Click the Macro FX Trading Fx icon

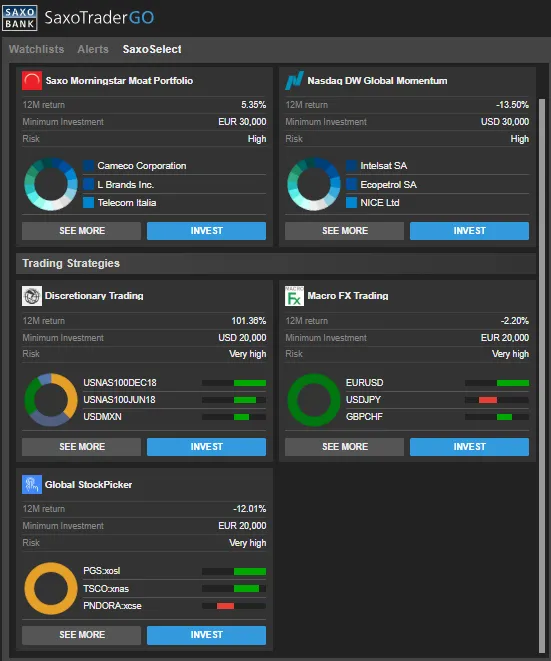(294, 296)
